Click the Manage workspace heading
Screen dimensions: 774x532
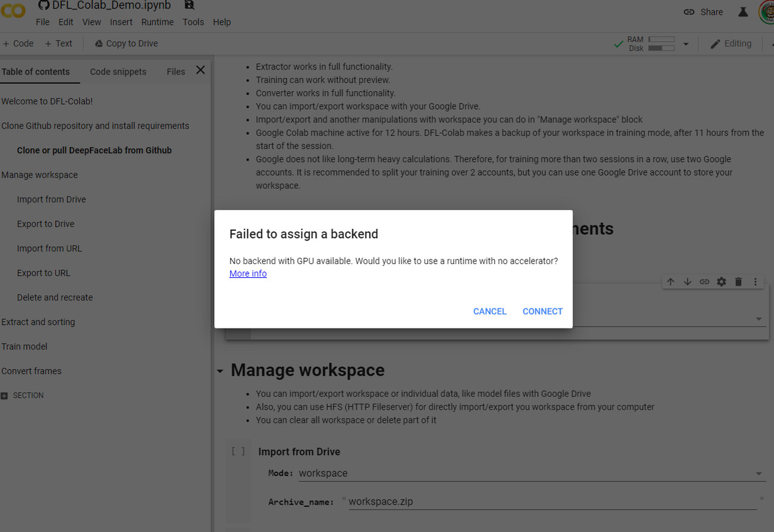(x=307, y=370)
